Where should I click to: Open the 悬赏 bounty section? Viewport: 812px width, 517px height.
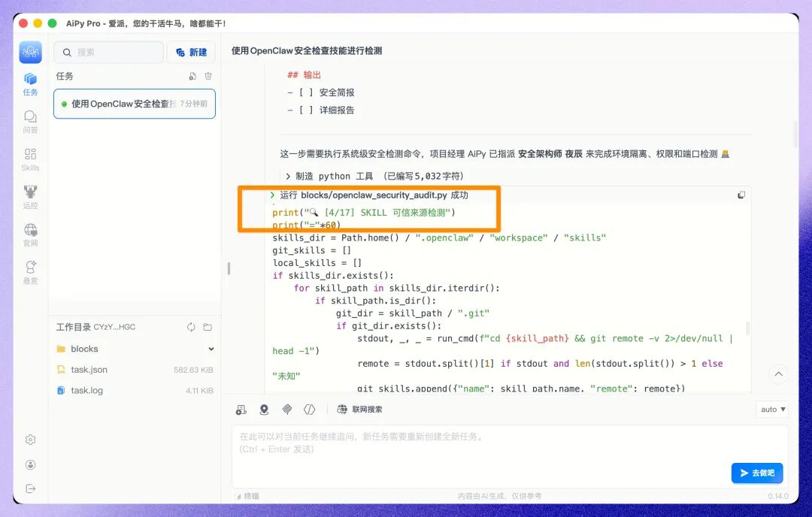tap(31, 273)
